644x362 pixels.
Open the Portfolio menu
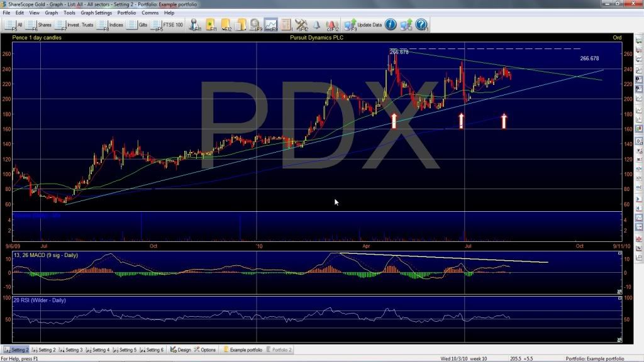click(126, 13)
